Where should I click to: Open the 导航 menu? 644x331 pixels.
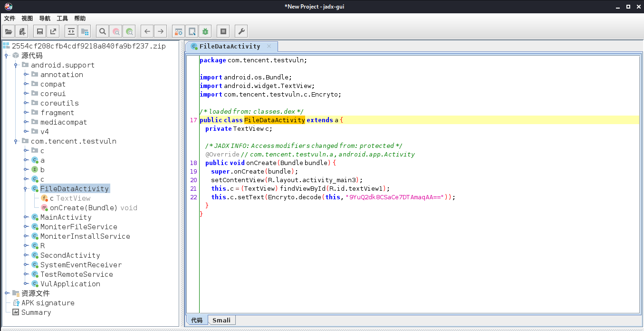tap(45, 19)
